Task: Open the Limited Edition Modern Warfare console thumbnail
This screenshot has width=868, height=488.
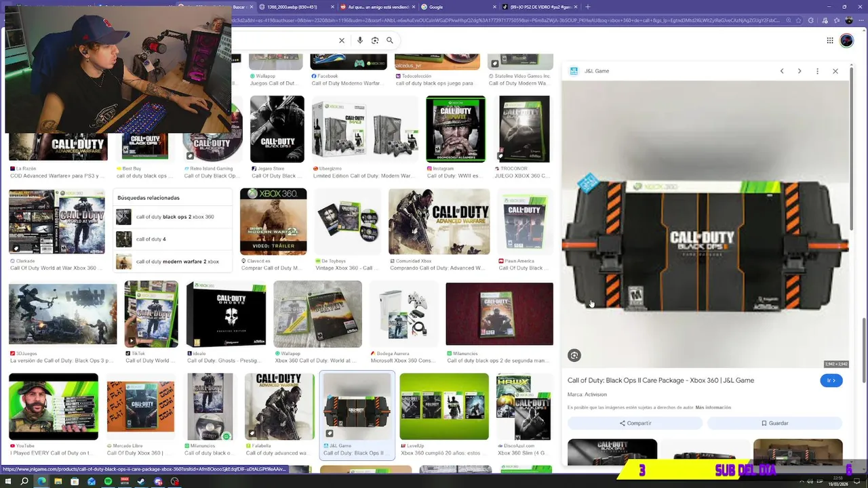Action: (x=365, y=129)
